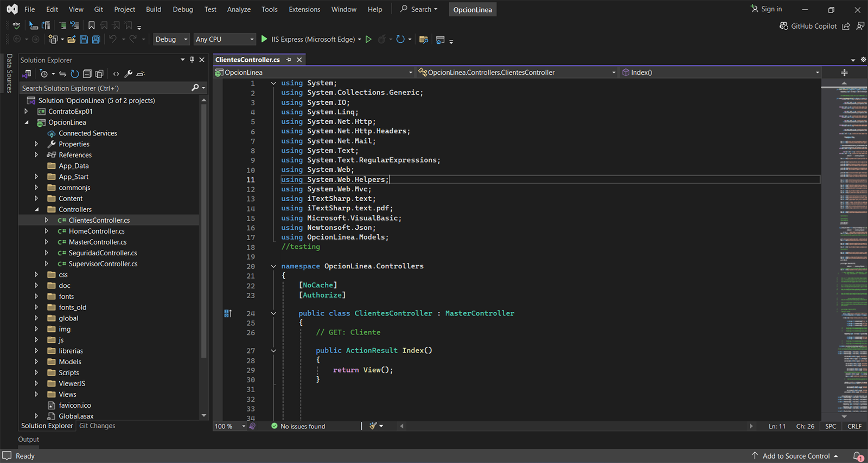Switch to the Git Changes tab
Viewport: 868px width, 463px height.
97,426
